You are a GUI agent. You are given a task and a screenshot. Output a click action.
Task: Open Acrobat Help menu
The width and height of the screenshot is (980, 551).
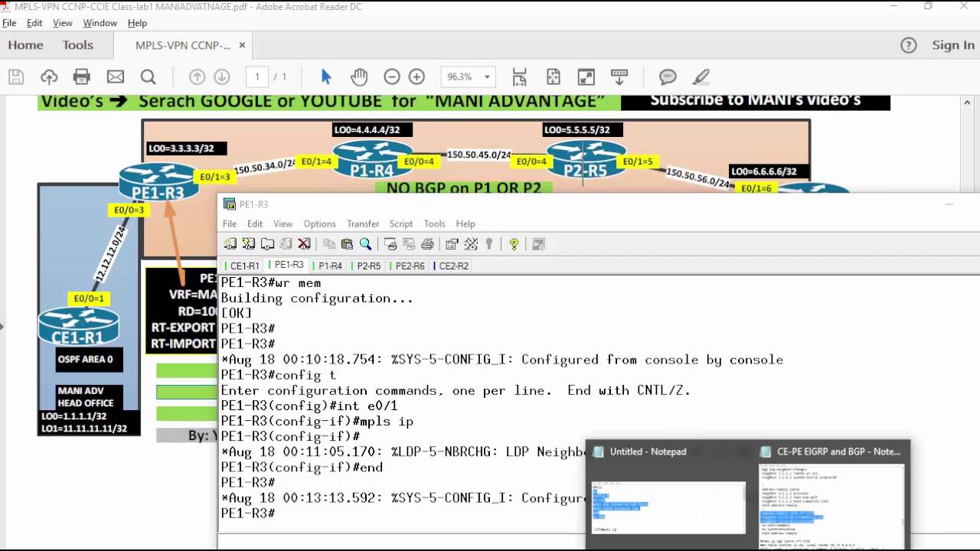coord(137,23)
